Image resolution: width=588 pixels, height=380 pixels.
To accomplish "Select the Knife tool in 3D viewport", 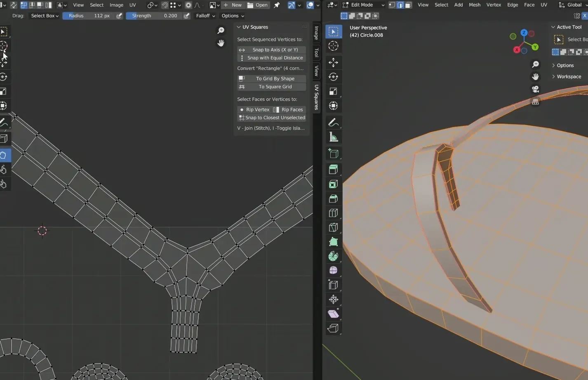I will click(333, 227).
